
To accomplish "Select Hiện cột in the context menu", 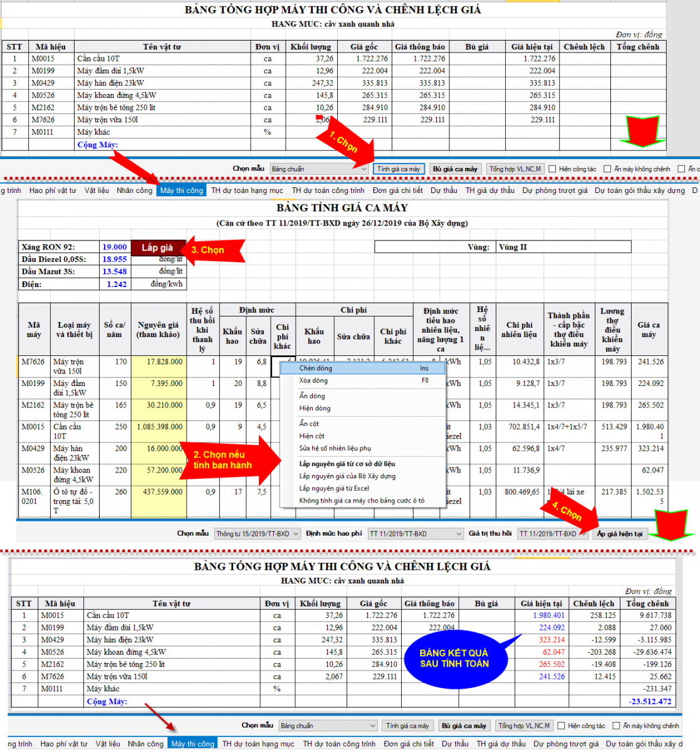I will coord(311,436).
